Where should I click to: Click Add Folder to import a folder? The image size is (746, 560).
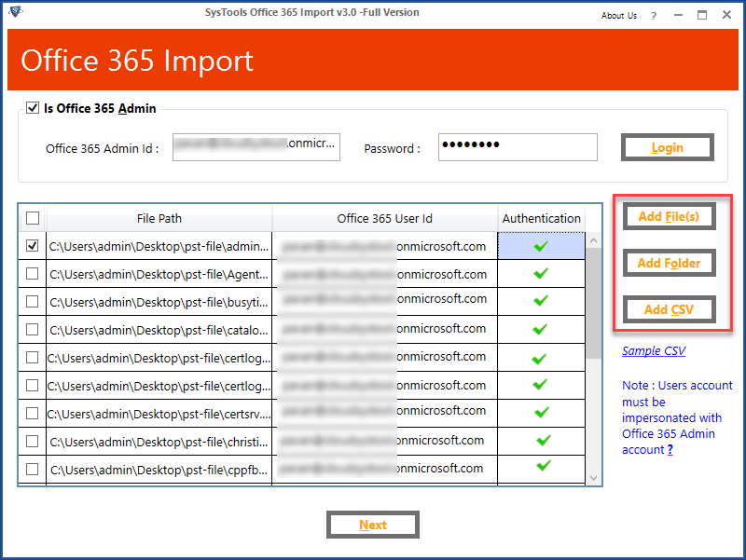click(x=669, y=263)
